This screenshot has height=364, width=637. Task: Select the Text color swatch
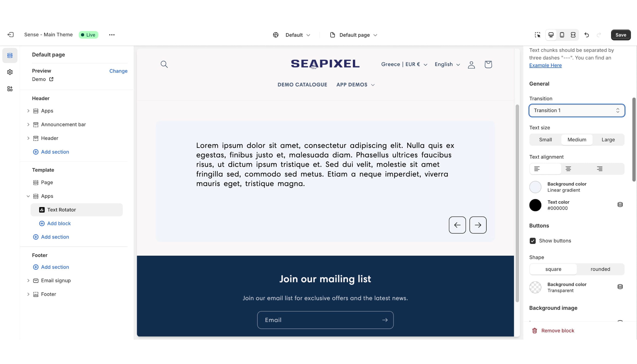535,205
